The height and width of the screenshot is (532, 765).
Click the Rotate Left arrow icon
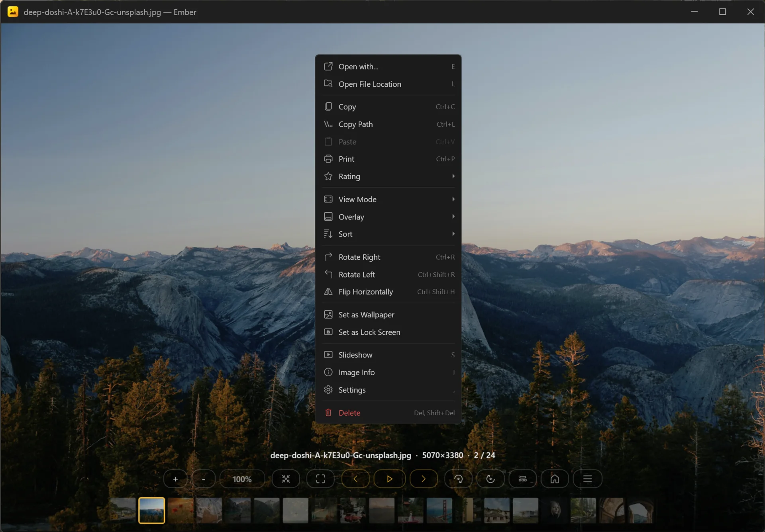pyautogui.click(x=328, y=274)
